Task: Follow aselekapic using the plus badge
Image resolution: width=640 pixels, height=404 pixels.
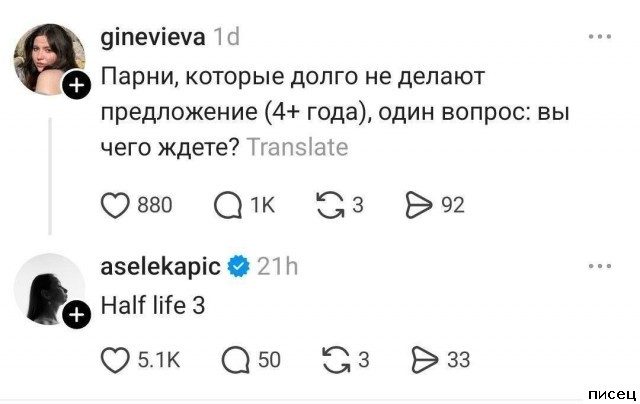Action: [x=78, y=318]
